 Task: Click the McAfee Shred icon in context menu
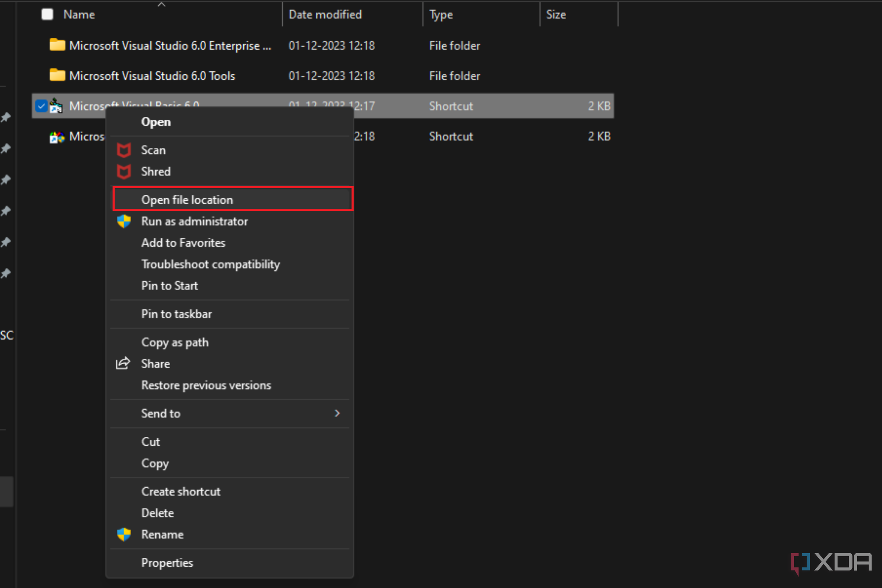click(124, 171)
